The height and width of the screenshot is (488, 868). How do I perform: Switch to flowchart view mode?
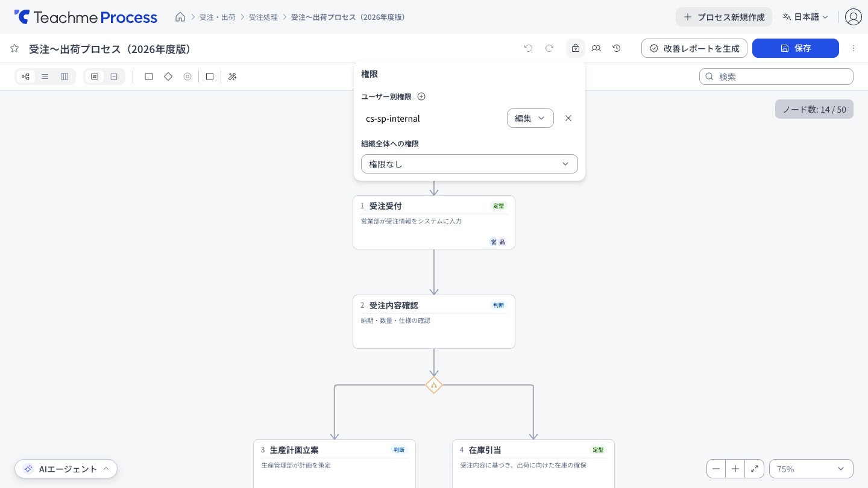pos(26,77)
